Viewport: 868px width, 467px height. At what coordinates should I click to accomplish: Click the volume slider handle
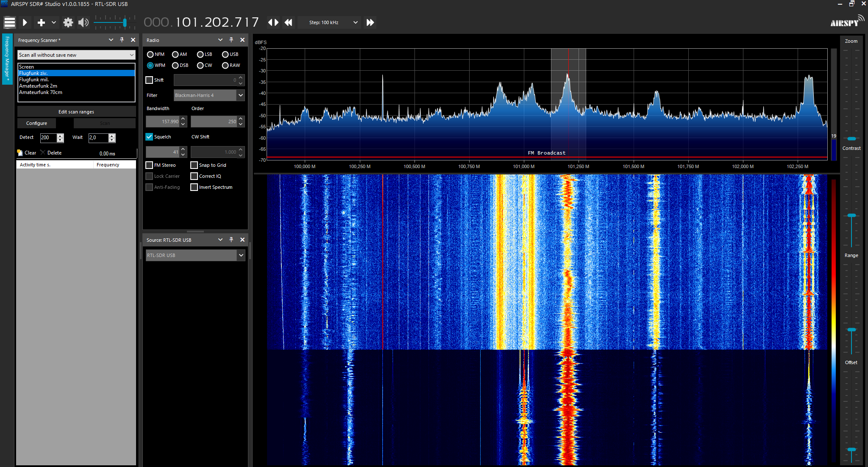point(125,22)
